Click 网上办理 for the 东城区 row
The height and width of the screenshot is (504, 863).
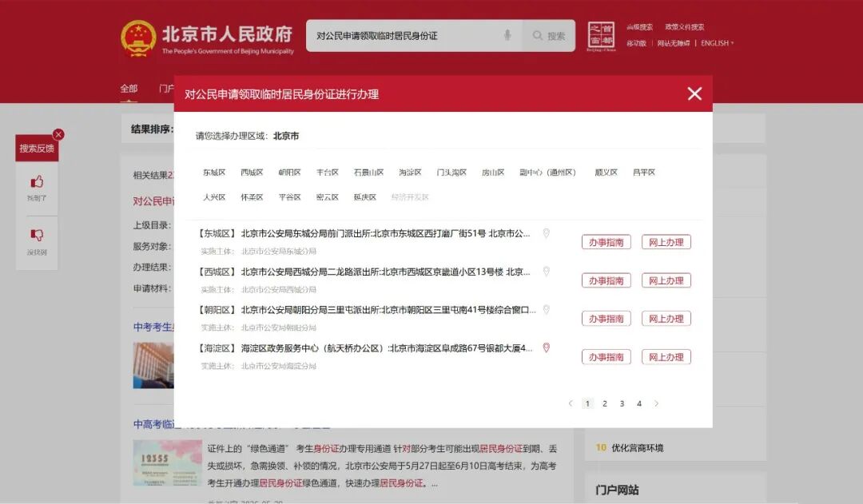[666, 242]
